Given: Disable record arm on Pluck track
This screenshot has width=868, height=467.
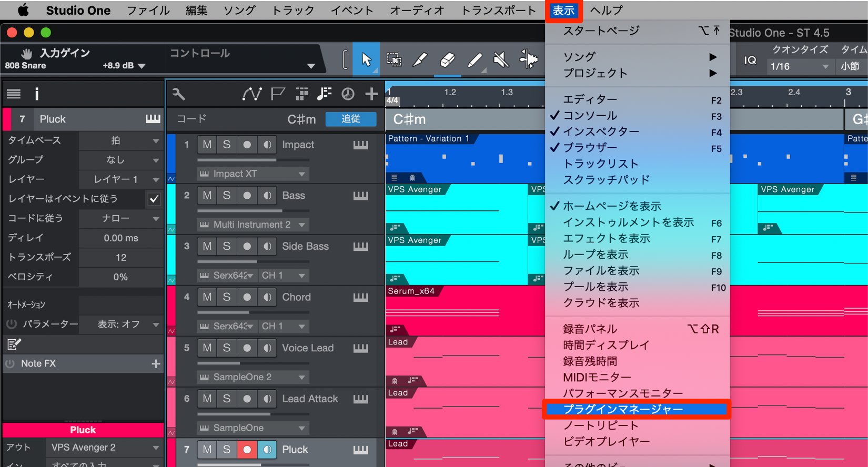Looking at the screenshot, I should click(x=247, y=450).
